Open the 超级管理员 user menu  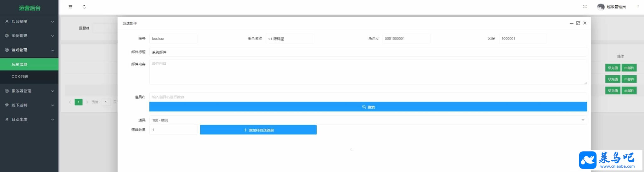coord(616,7)
